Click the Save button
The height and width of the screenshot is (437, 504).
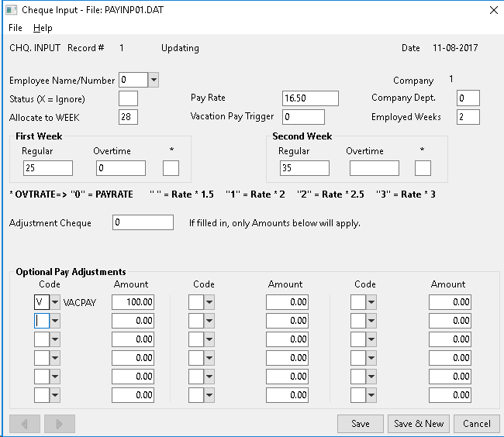coord(361,424)
